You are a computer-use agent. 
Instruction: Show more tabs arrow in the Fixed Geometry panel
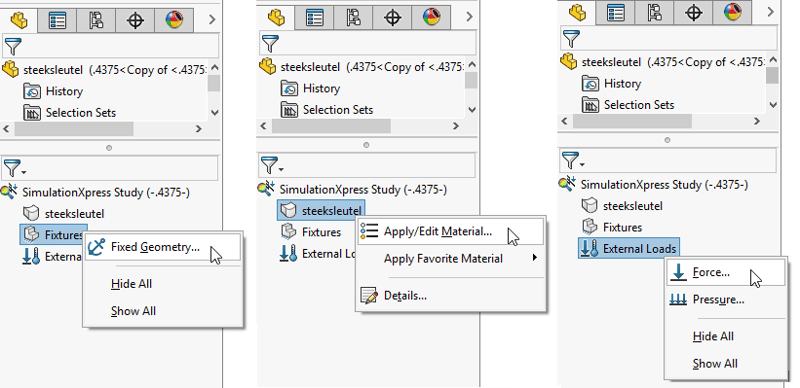pos(212,20)
